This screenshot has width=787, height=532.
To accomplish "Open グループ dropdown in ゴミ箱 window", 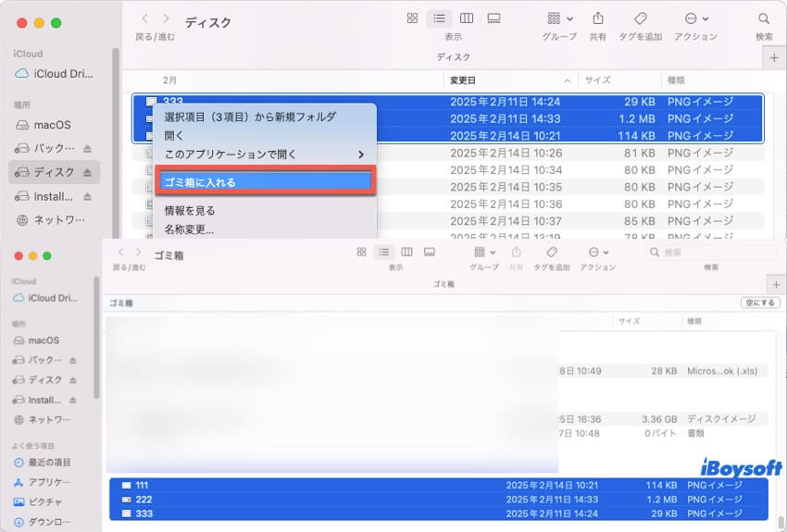I will (x=484, y=252).
